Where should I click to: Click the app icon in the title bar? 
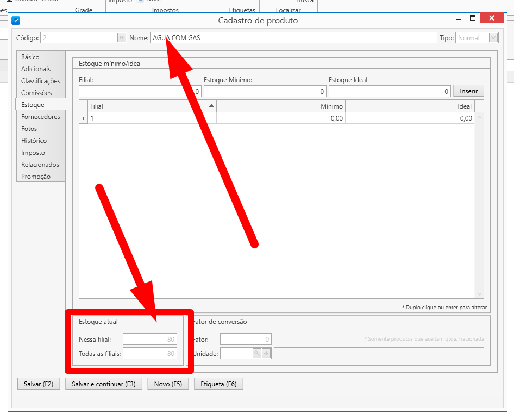coord(16,21)
